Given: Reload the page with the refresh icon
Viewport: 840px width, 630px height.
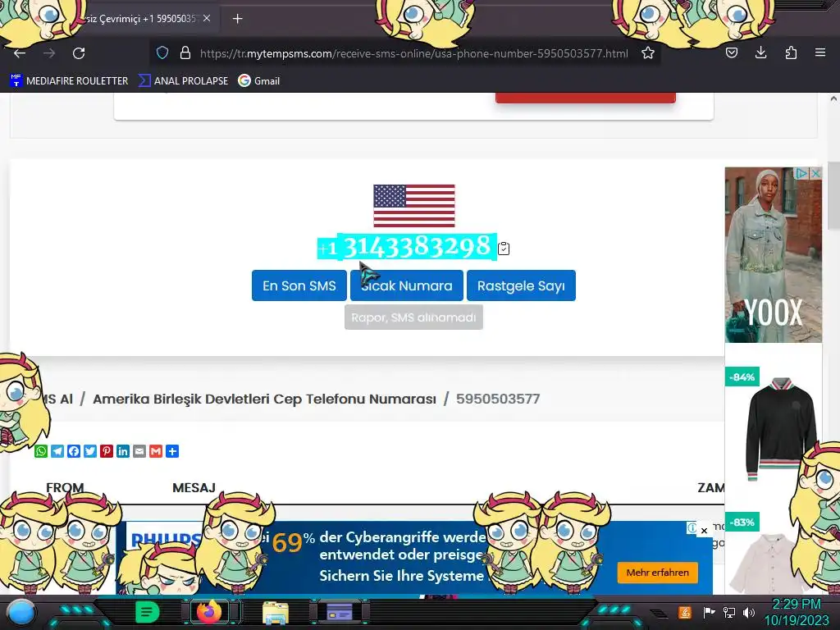Looking at the screenshot, I should 79,53.
